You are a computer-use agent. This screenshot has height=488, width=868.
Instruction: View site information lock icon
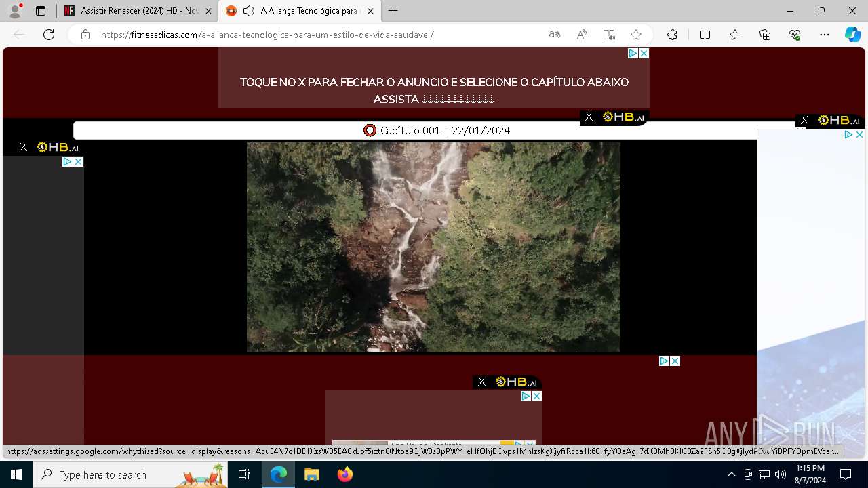(85, 35)
